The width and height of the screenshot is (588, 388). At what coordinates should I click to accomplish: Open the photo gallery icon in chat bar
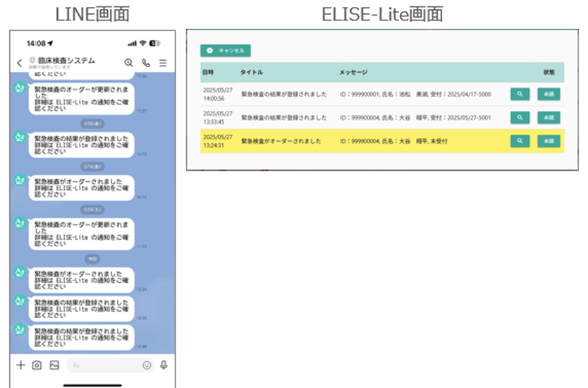pos(54,365)
